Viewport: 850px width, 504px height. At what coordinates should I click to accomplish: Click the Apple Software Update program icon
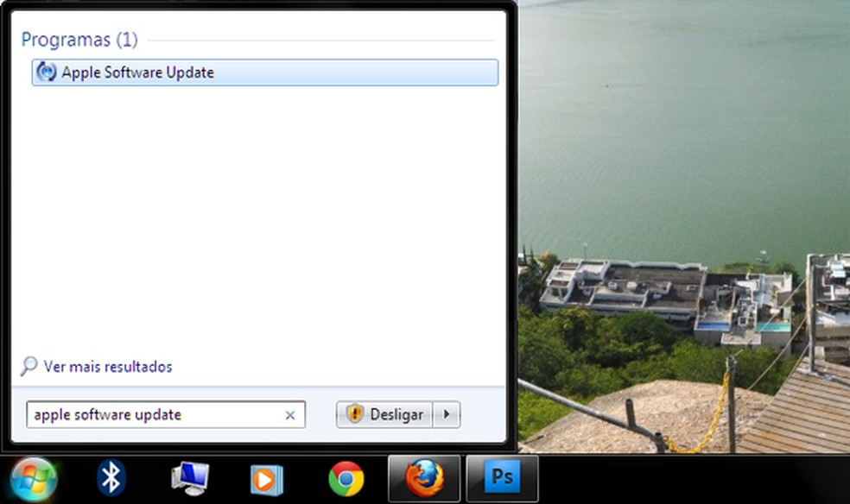(45, 72)
